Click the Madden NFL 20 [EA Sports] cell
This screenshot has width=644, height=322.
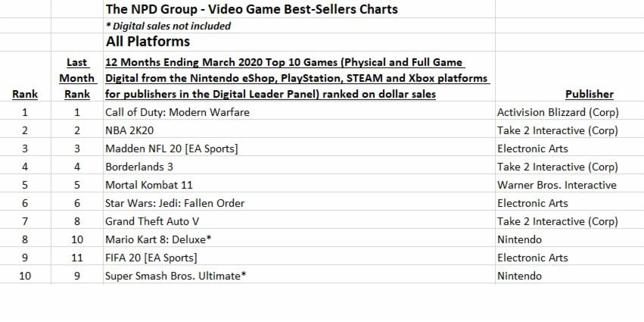(x=171, y=148)
